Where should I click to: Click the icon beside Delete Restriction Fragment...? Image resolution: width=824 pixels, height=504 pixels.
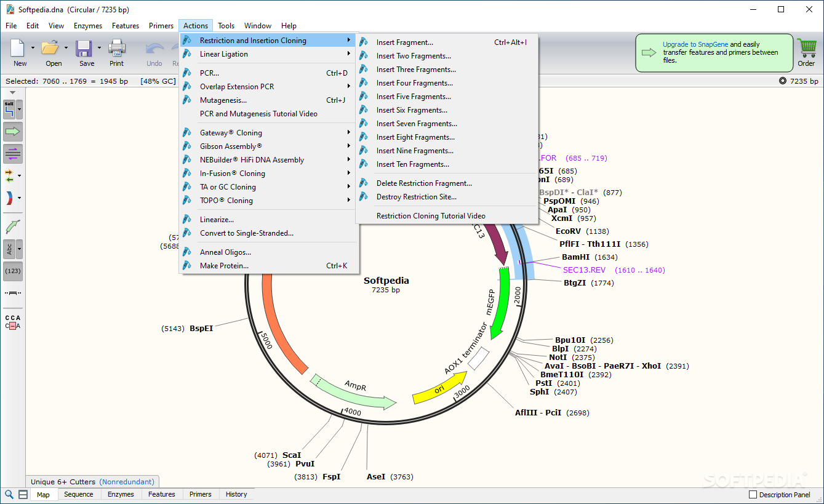coord(364,183)
